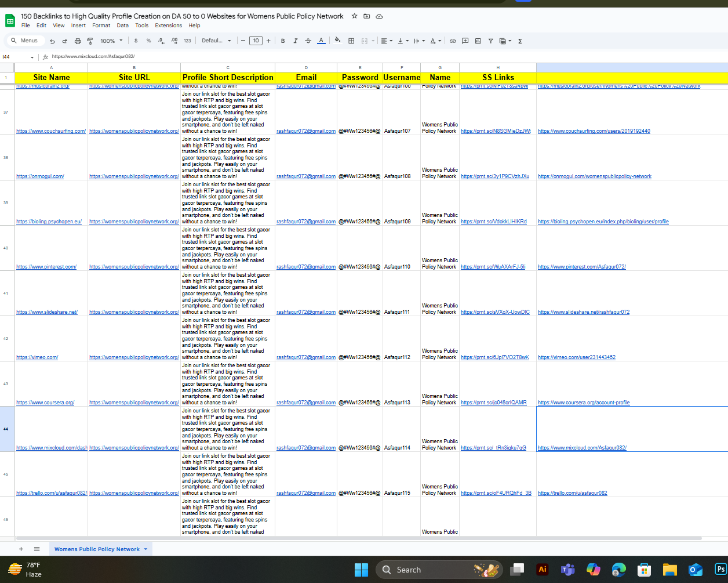Open the borders dropdown
This screenshot has width=728, height=583.
point(351,41)
